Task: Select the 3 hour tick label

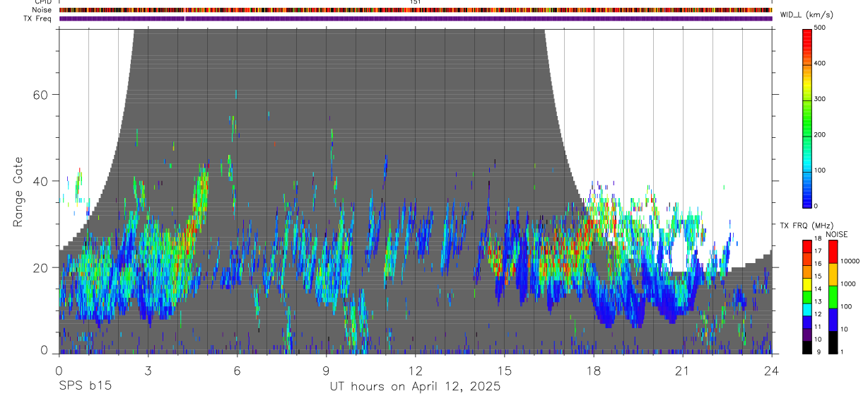Action: tap(148, 371)
